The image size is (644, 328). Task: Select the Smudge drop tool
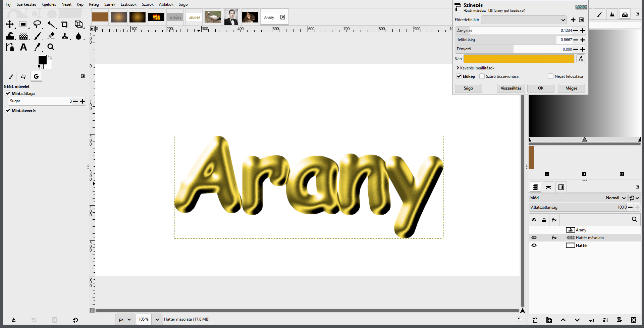[x=78, y=36]
